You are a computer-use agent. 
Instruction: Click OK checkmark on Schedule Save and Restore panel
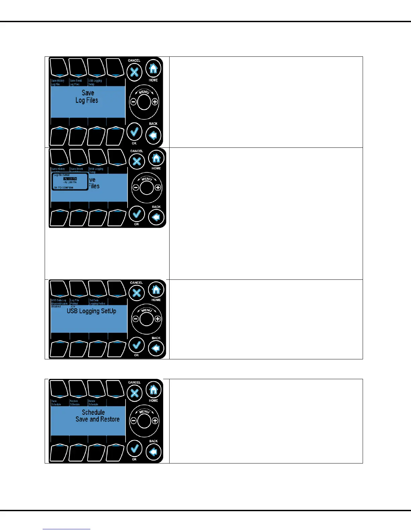pos(134,448)
